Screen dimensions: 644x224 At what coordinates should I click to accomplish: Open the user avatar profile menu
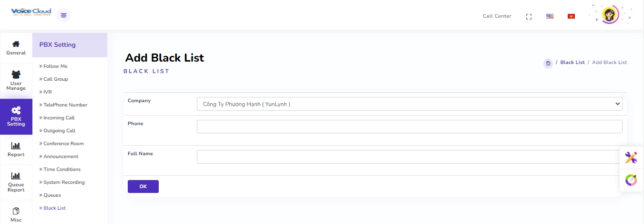pos(610,14)
